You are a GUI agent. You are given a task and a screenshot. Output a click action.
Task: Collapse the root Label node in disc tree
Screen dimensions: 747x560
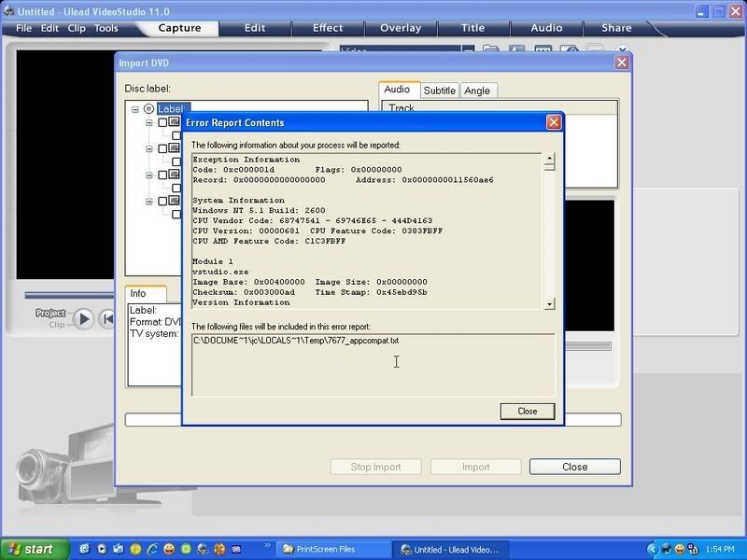(x=135, y=109)
